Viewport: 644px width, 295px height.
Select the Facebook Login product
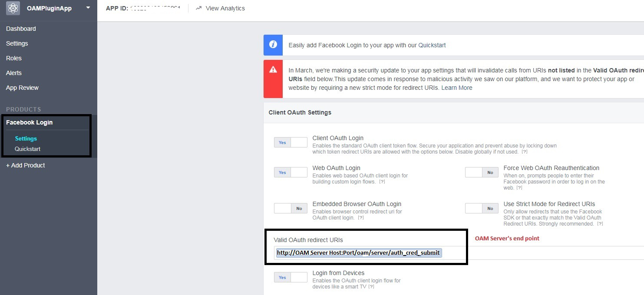29,122
